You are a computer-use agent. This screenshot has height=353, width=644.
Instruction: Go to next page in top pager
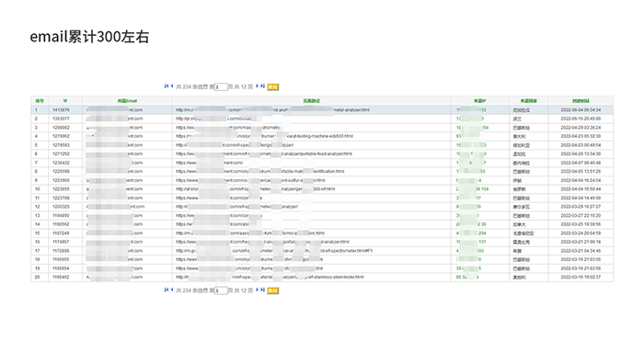tap(257, 86)
